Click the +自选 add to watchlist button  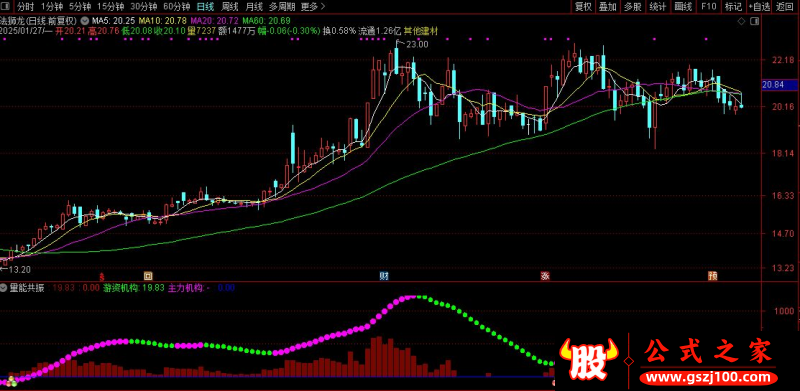click(759, 7)
